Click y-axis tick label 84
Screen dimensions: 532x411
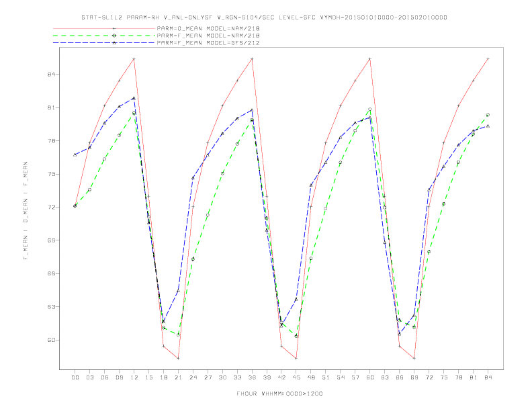coord(52,75)
